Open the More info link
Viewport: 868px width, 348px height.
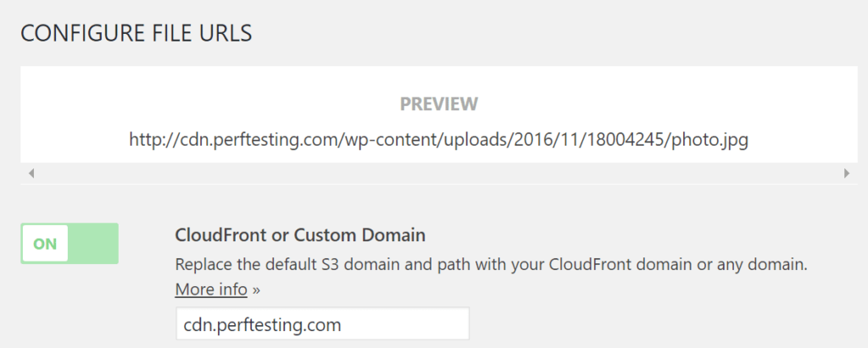[x=211, y=290]
